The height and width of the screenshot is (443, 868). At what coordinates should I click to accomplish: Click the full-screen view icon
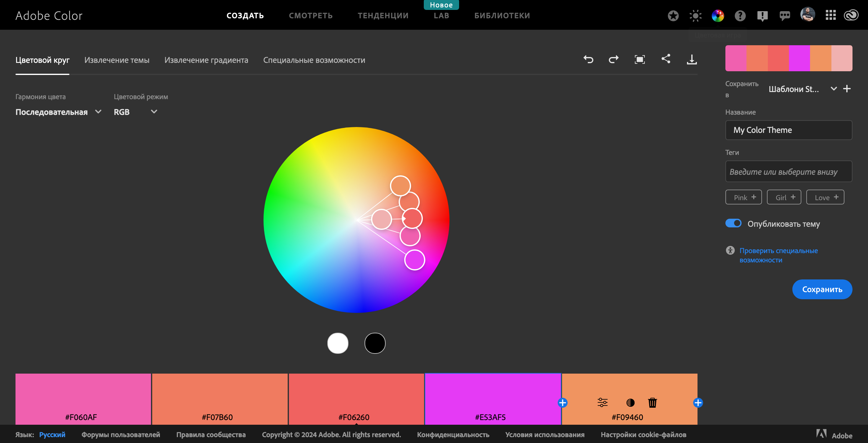point(640,59)
